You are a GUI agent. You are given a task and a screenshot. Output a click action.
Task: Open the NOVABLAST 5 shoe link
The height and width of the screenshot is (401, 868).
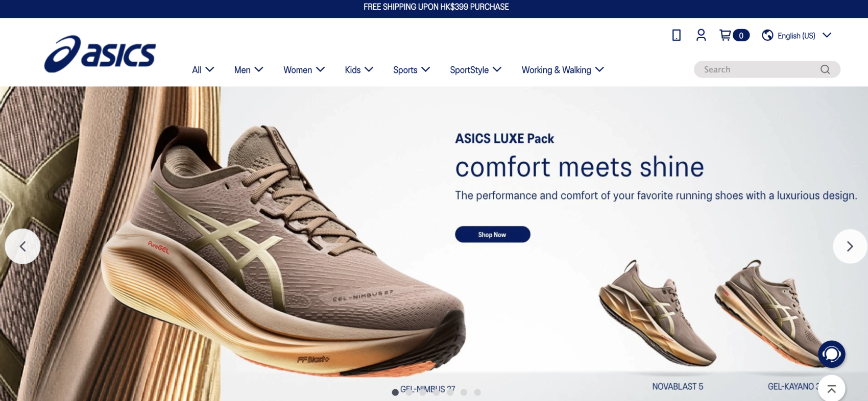coord(678,387)
